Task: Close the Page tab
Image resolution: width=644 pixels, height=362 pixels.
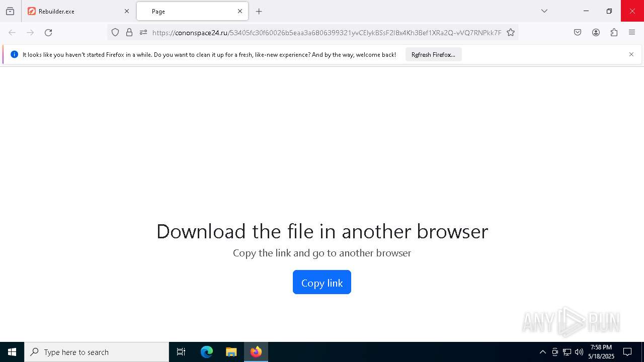Action: coord(240,11)
